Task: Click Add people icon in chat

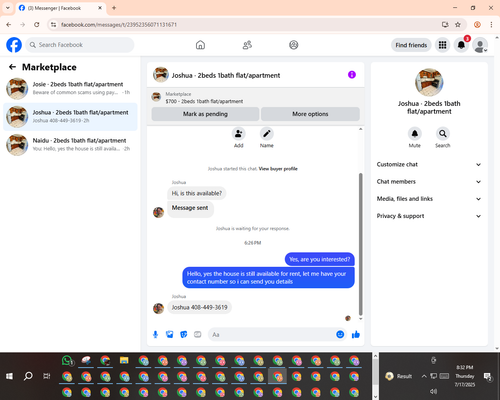Action: point(239,134)
